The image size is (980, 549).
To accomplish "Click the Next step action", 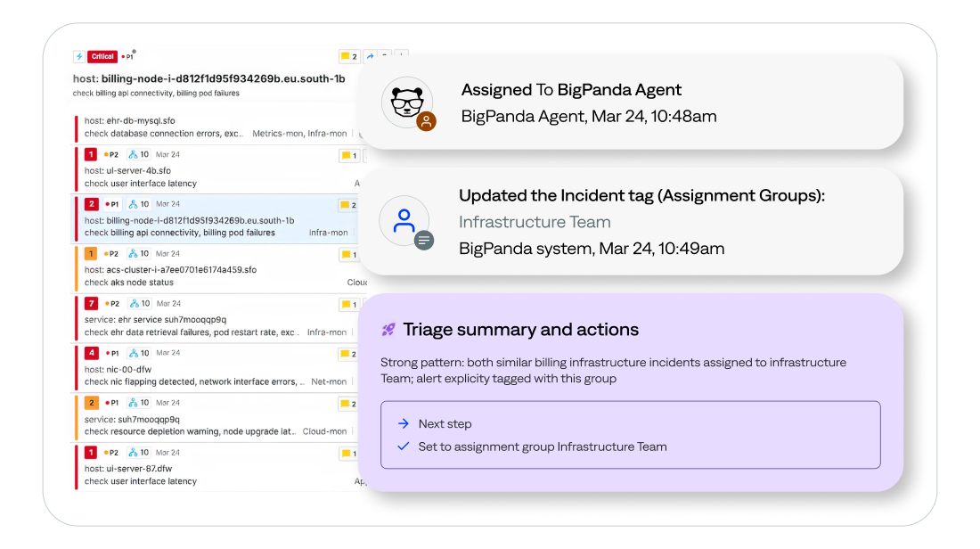I will point(445,424).
